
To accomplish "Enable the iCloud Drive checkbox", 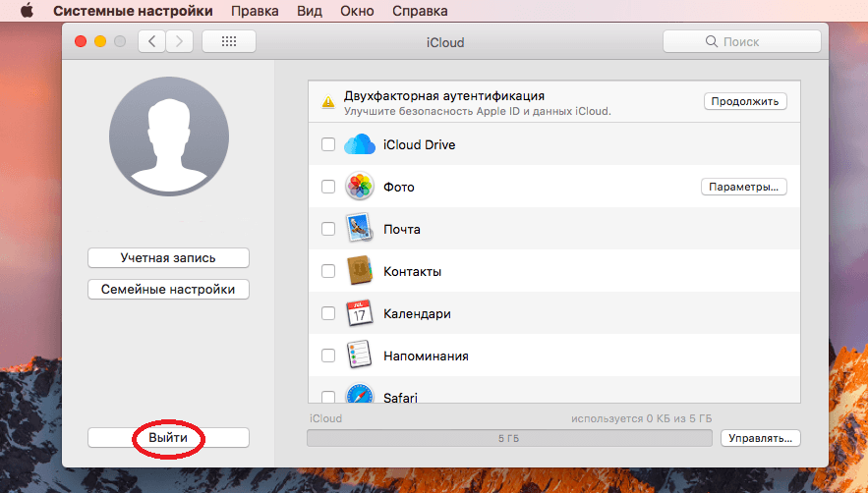I will click(328, 145).
